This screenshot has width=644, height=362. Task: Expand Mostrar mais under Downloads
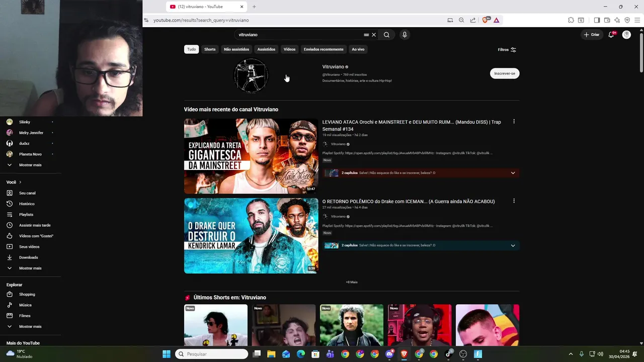(30, 268)
